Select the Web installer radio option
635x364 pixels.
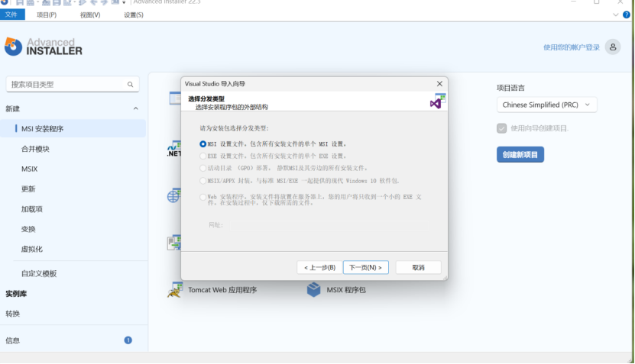[203, 197]
